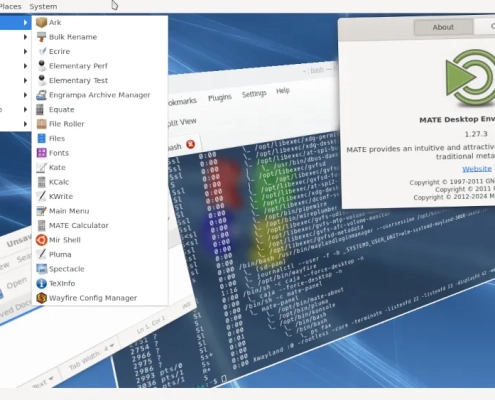This screenshot has width=495, height=400.
Task: Expand the highlighted submenu category arrow
Action: click(25, 22)
